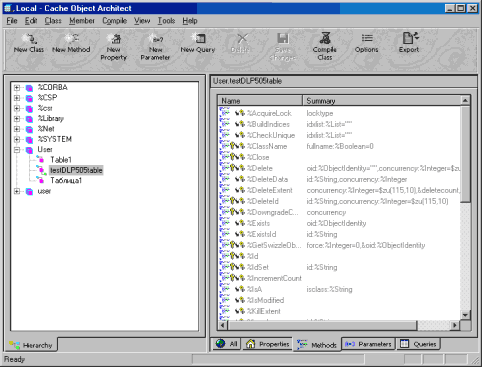Open Options from the toolbar

pyautogui.click(x=367, y=38)
